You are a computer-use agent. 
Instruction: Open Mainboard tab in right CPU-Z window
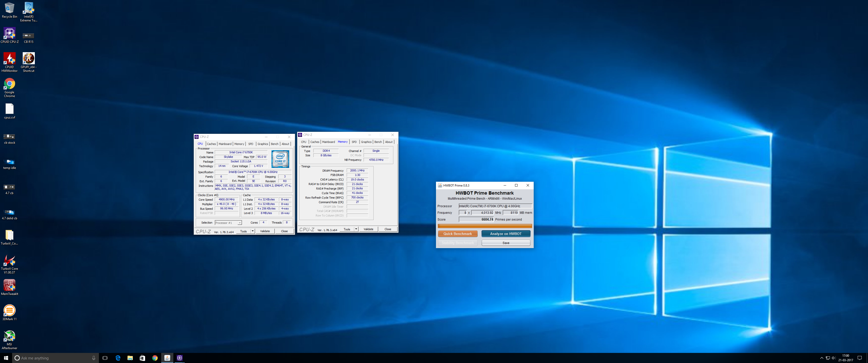coord(329,142)
